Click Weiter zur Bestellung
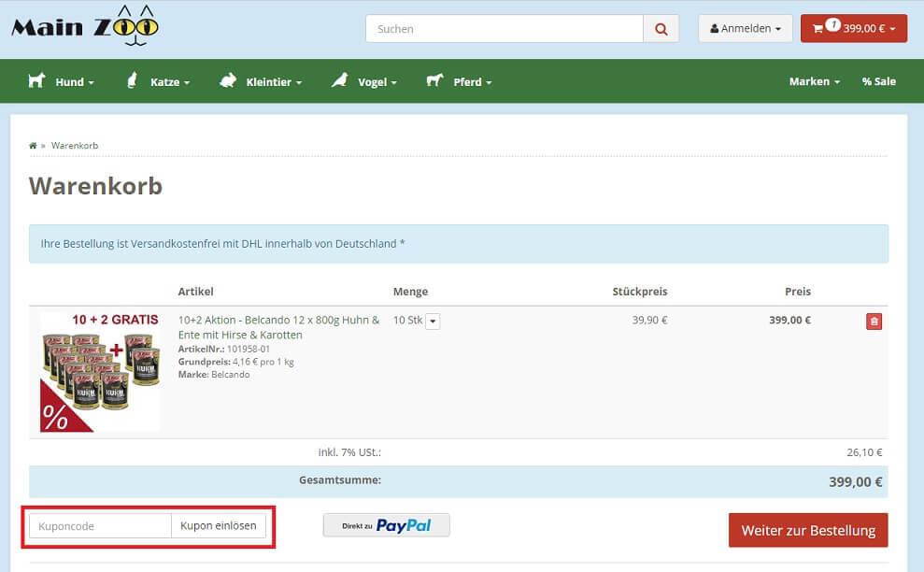The image size is (924, 572). [x=808, y=530]
